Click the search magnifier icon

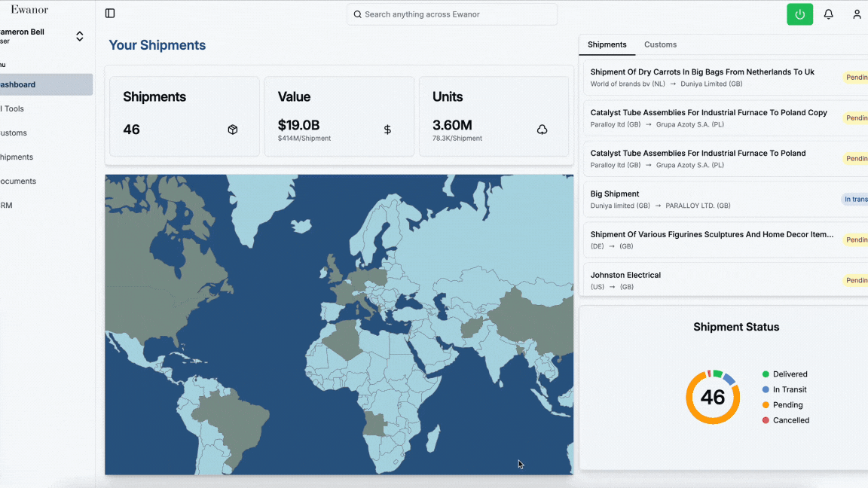point(357,14)
